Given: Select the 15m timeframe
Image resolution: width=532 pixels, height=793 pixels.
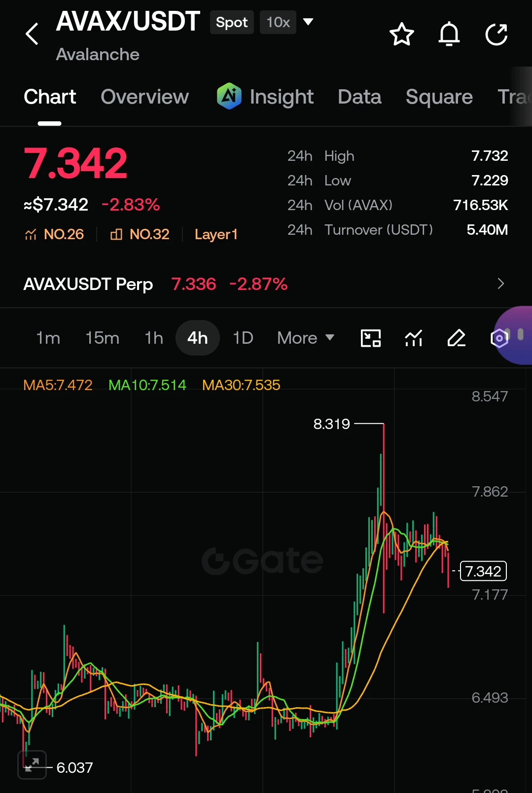Looking at the screenshot, I should (103, 338).
